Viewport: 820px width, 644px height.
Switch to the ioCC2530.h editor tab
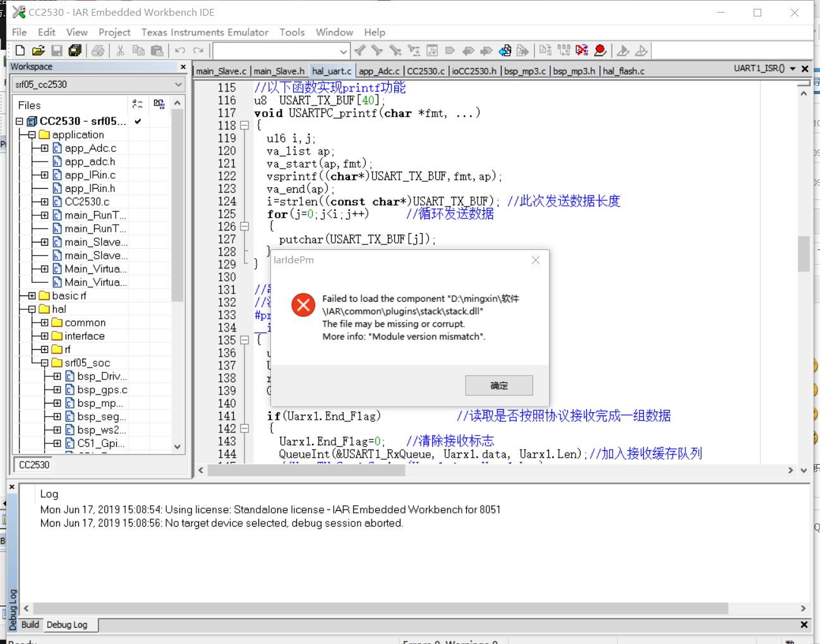[x=474, y=71]
